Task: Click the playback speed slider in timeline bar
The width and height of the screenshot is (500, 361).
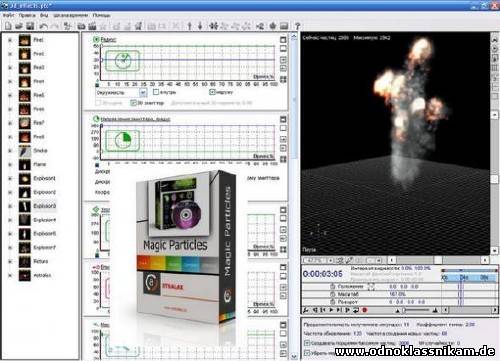Action: pyautogui.click(x=417, y=310)
